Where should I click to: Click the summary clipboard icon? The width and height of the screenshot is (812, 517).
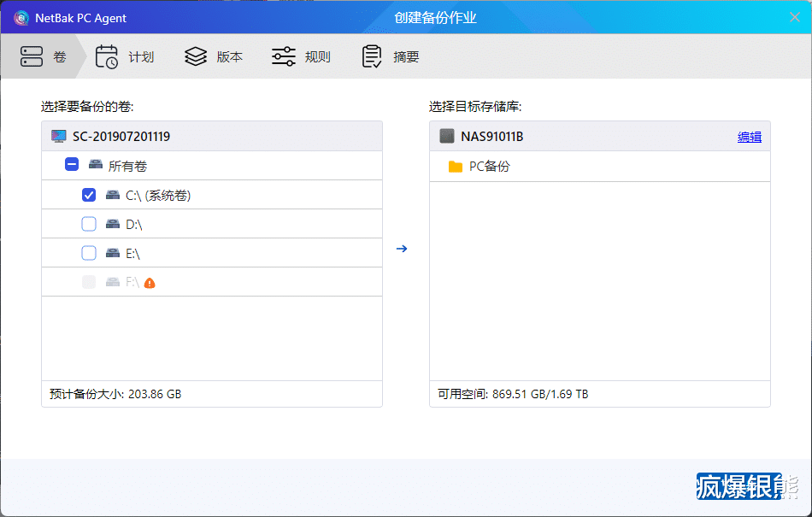click(x=372, y=56)
